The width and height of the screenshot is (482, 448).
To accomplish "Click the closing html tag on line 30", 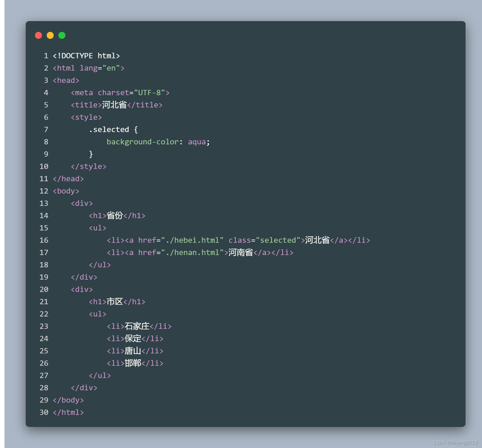I will 68,412.
